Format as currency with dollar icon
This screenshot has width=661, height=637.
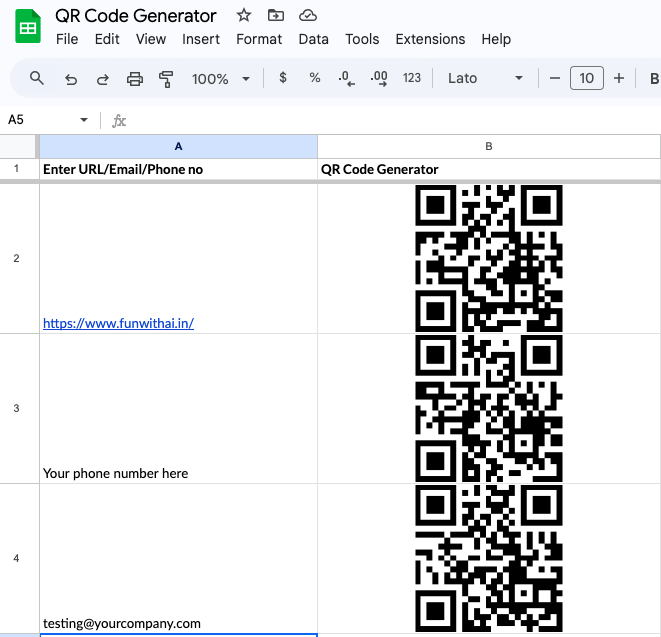point(283,78)
